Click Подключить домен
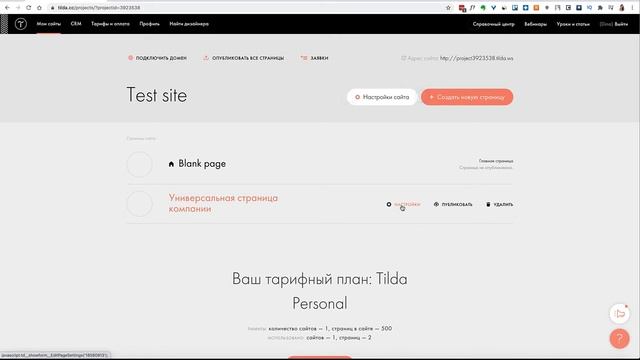This screenshot has height=360, width=640. point(161,58)
